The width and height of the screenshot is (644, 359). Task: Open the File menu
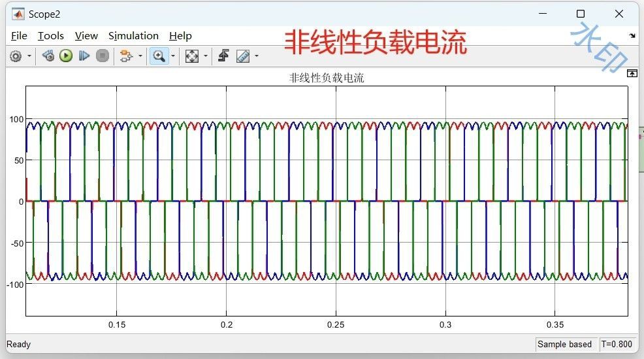coord(19,36)
